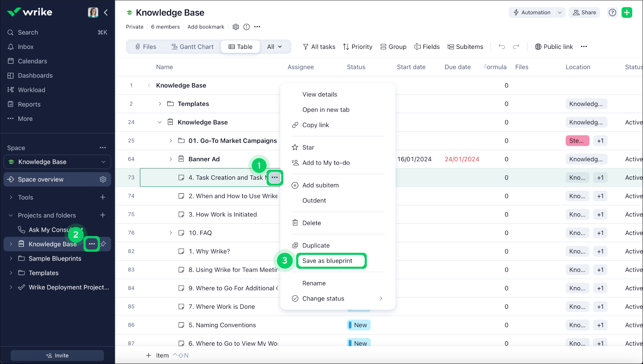The image size is (643, 364).
Task: Click the green plus create button
Action: 627,12
